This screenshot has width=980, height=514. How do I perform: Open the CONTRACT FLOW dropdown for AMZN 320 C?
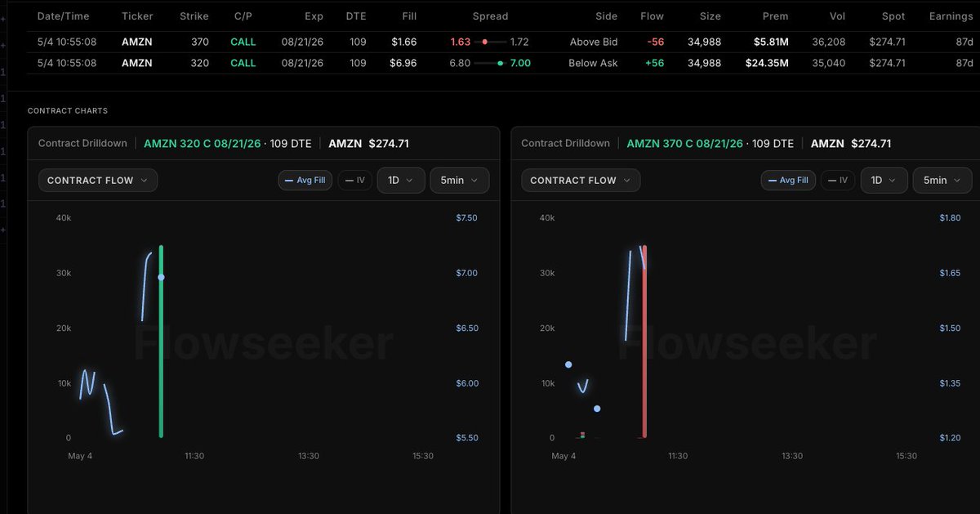(98, 181)
